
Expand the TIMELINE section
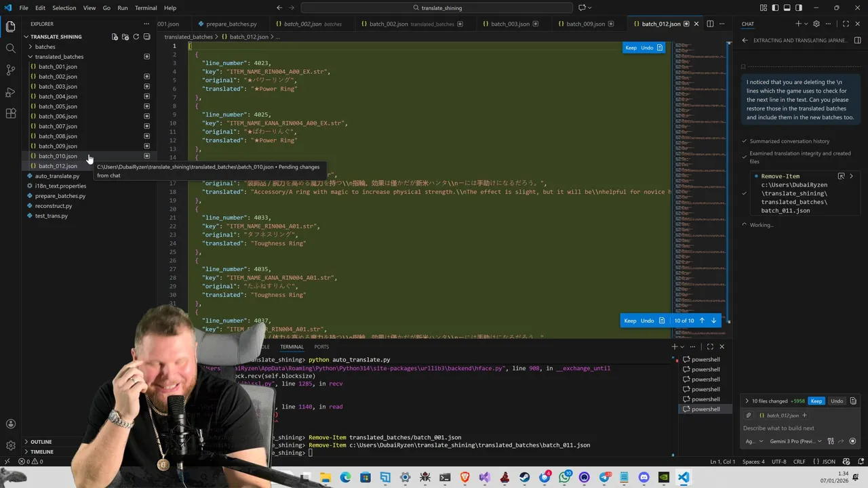[x=41, y=451]
